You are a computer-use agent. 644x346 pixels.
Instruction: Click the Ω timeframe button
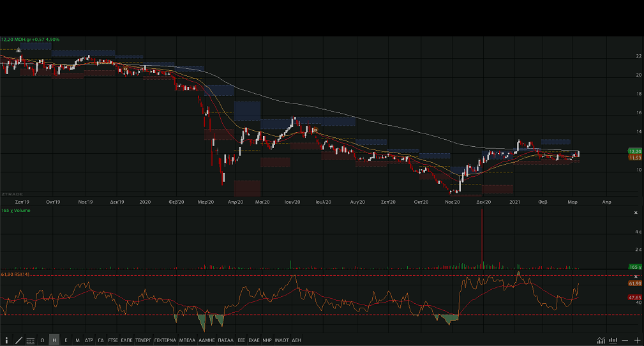(42, 340)
